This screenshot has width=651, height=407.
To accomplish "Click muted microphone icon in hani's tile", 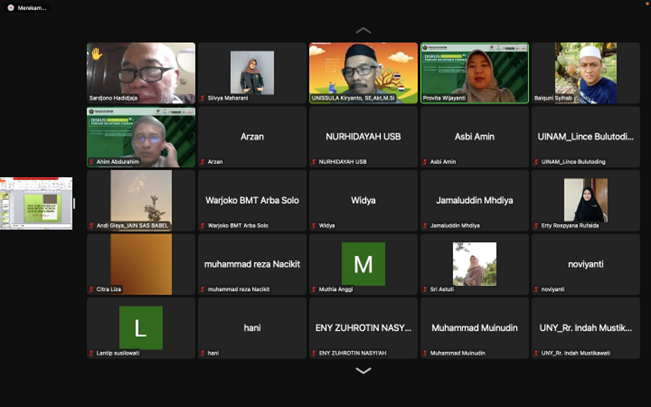I will point(203,353).
